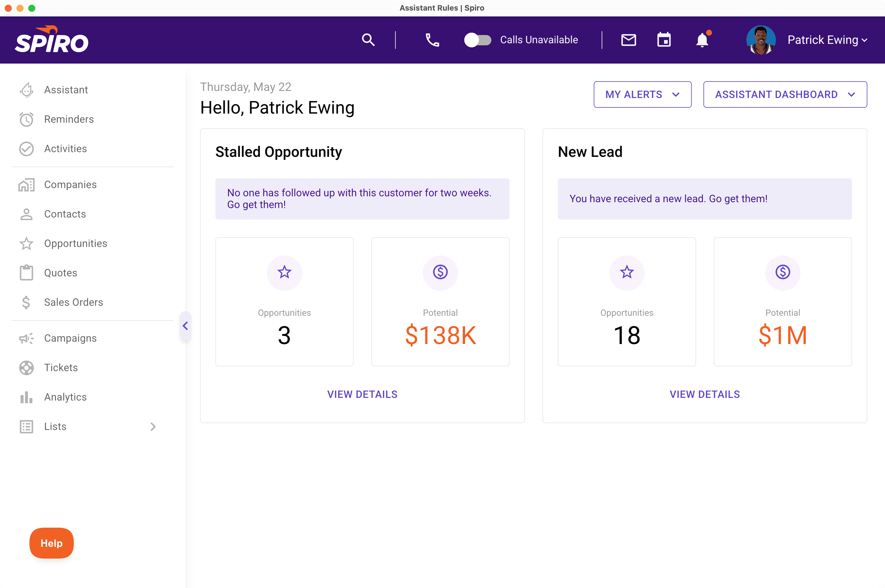Click dollar icon in Stalled Opportunity card
885x588 pixels.
point(440,273)
